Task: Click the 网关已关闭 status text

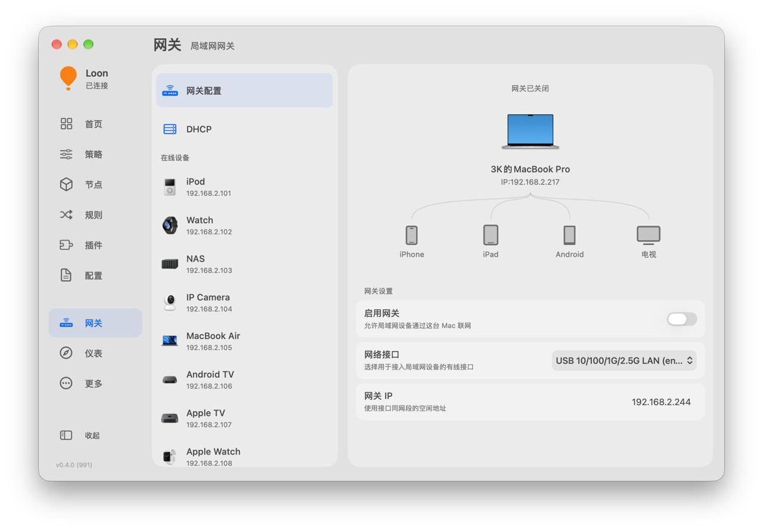Action: point(531,88)
